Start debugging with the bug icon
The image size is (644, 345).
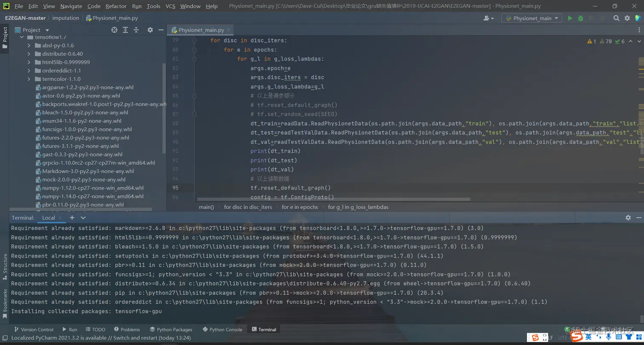[581, 18]
